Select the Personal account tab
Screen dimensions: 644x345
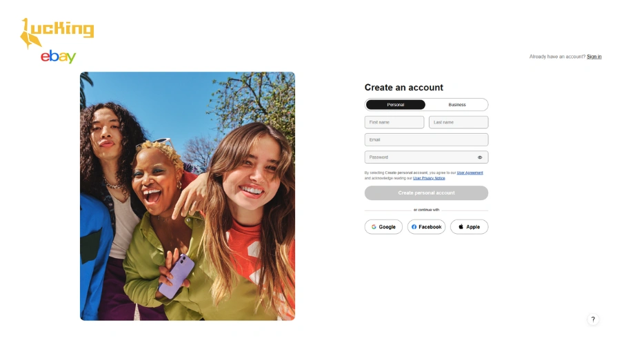(396, 105)
